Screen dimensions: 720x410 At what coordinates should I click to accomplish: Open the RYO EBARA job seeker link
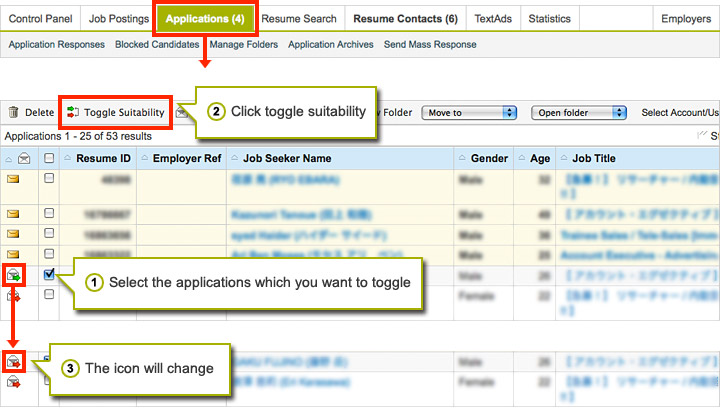pyautogui.click(x=286, y=180)
